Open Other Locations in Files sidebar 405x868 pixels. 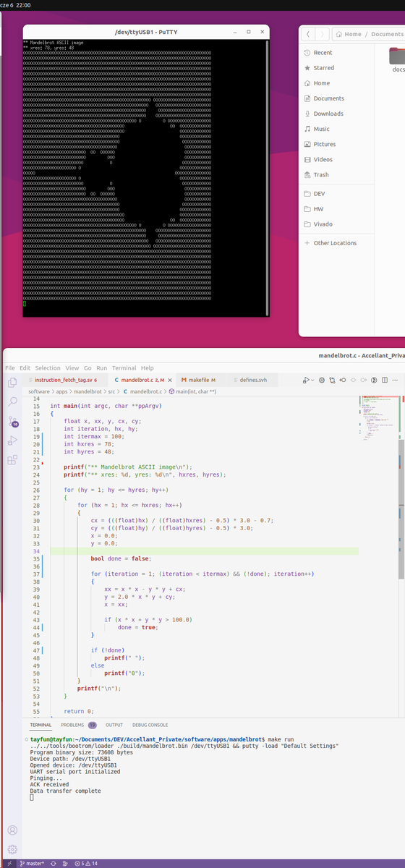tap(337, 243)
